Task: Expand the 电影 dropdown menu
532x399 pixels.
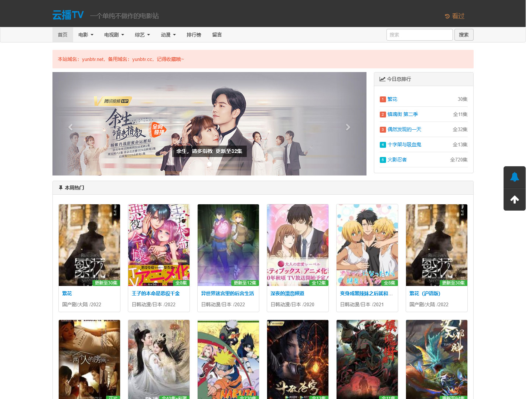Action: pos(86,35)
